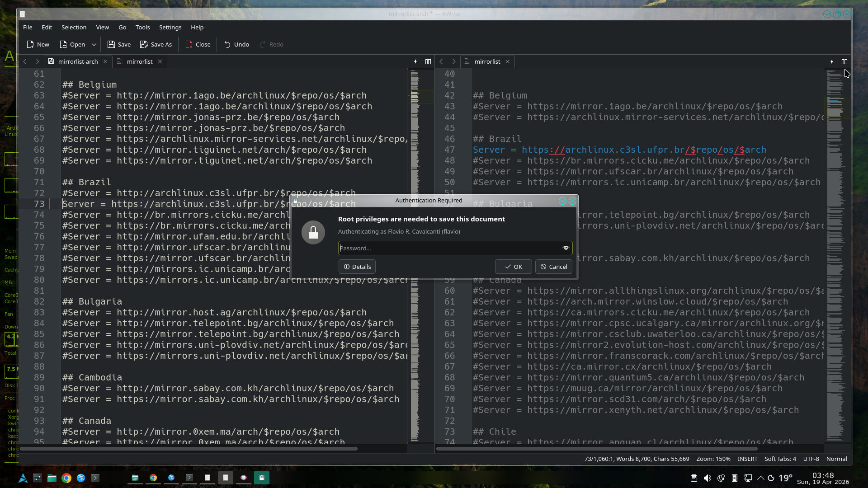Click the left pane horizontal scrollbar

tap(189, 449)
